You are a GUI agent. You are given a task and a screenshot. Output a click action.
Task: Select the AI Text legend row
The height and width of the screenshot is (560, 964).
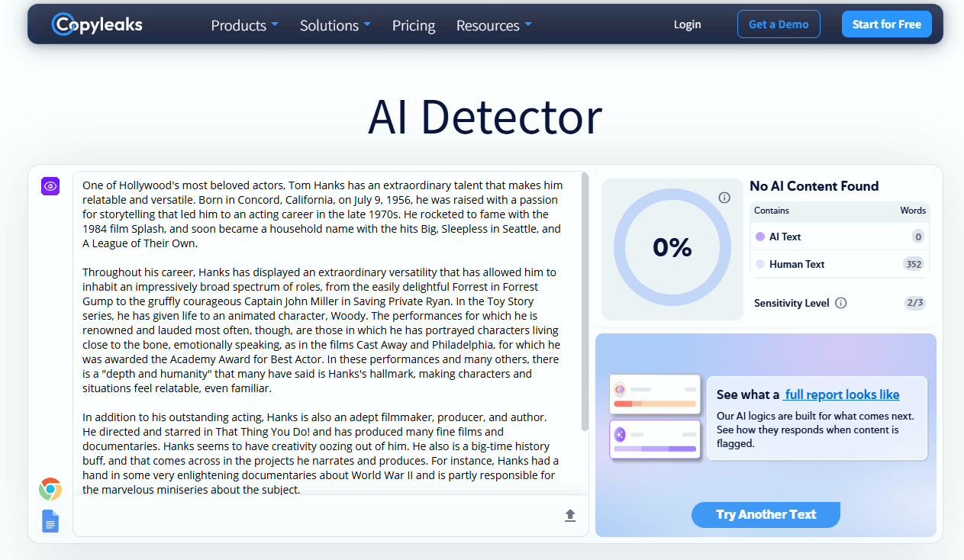[x=840, y=237]
